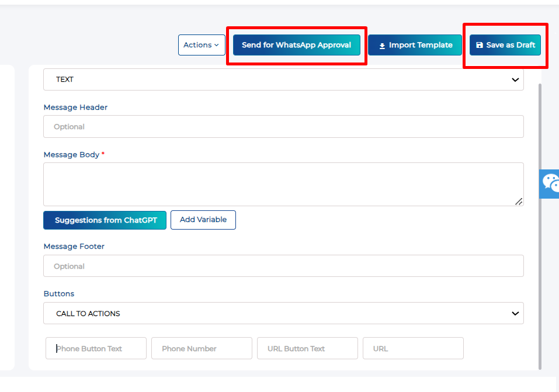Viewport: 559px width, 392px height.
Task: Click the Import Template button
Action: click(x=415, y=45)
